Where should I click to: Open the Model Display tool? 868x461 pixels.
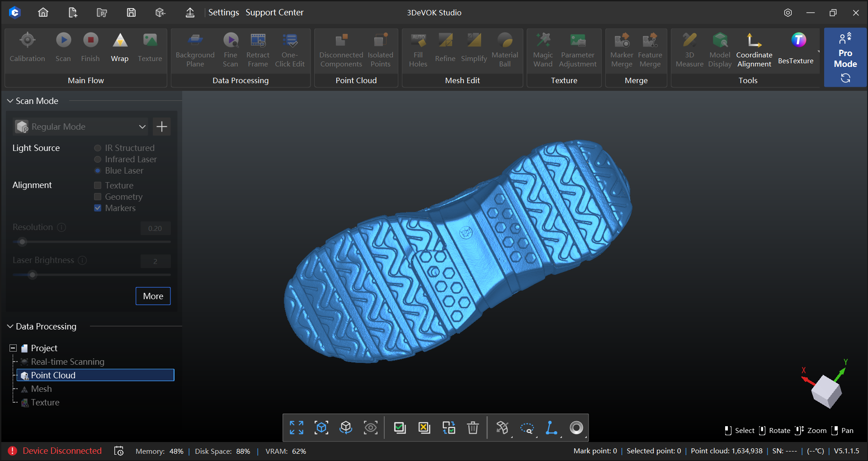[x=720, y=50]
